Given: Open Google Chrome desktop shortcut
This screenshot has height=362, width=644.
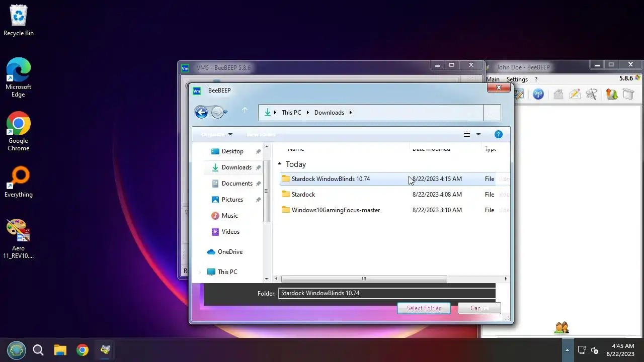Looking at the screenshot, I should [19, 131].
